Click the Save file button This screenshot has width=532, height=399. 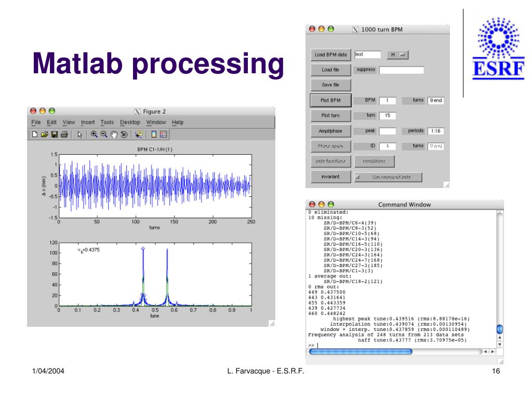click(x=331, y=85)
